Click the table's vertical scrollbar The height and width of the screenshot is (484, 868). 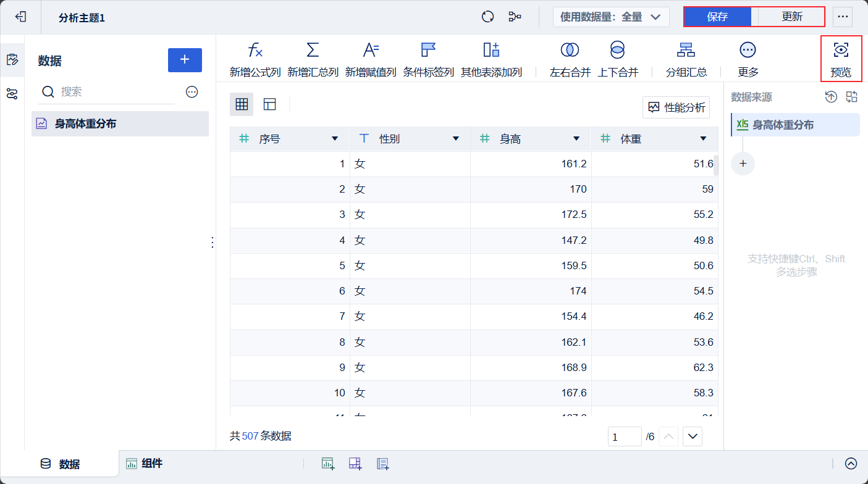tap(716, 165)
